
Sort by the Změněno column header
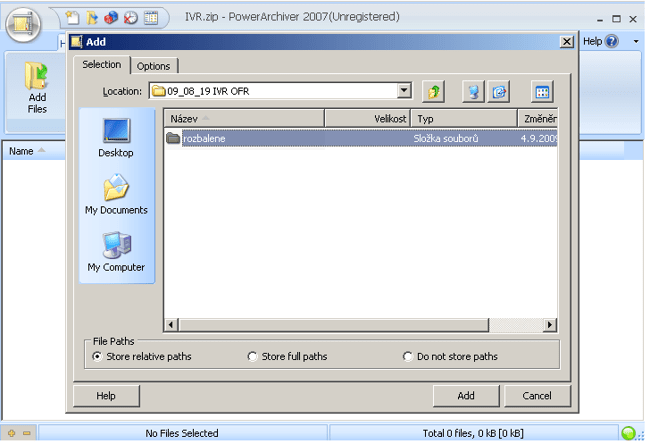[538, 119]
